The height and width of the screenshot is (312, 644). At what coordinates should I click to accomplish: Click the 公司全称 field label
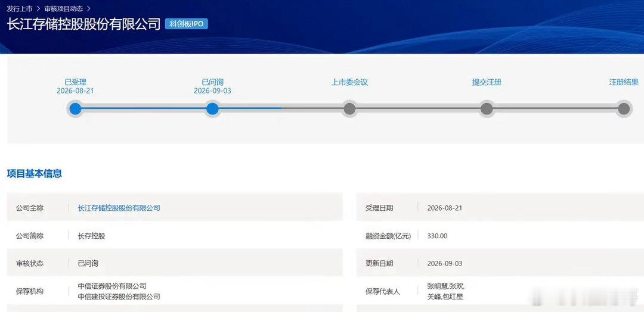click(30, 208)
